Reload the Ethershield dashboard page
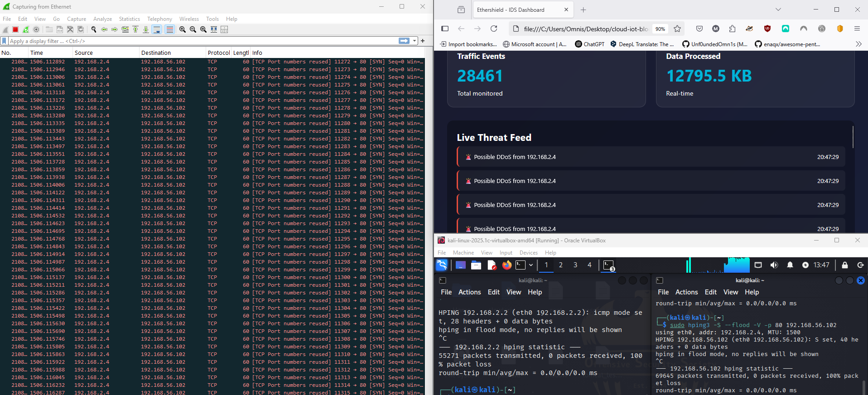 [x=494, y=29]
